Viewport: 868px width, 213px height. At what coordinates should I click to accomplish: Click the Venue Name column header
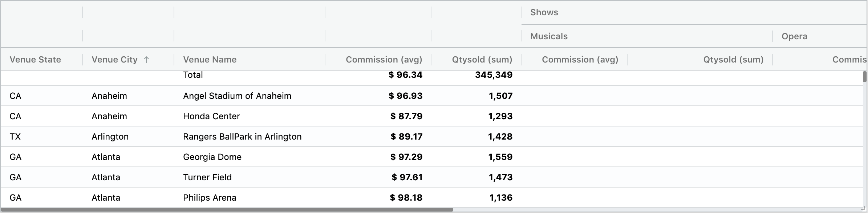tap(210, 60)
